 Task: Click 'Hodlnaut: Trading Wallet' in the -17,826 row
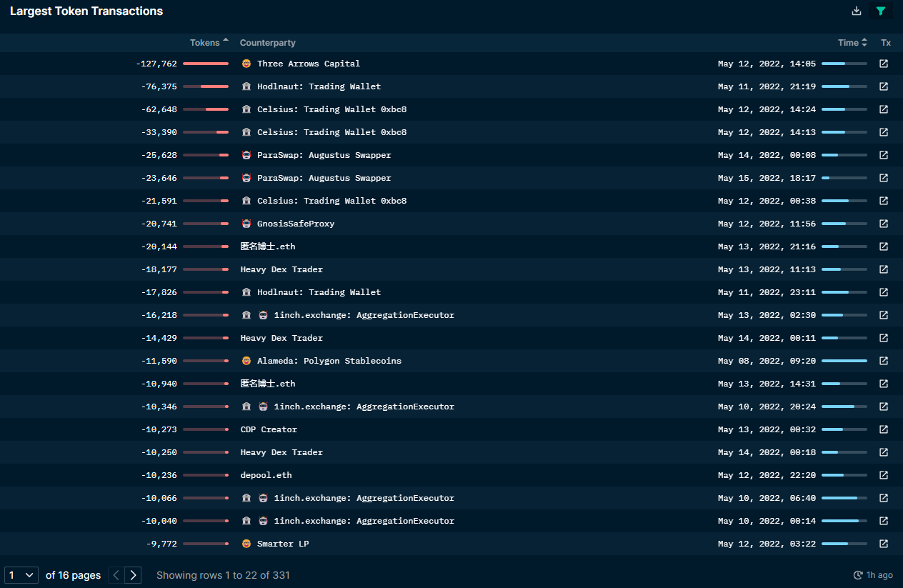319,292
